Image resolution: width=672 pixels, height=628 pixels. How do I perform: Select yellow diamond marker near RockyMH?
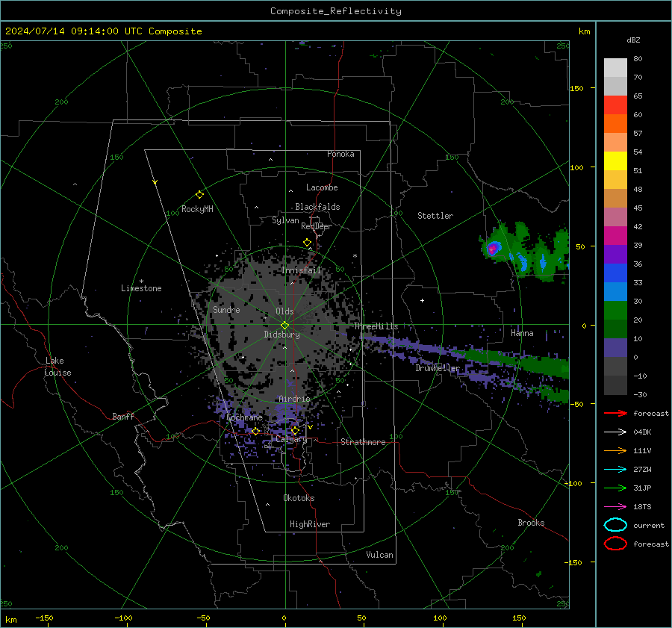click(x=199, y=195)
